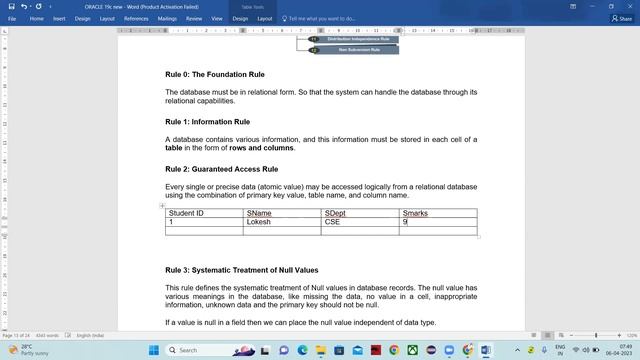The image size is (640, 360).
Task: Click the zoom out minus button
Action: (571, 336)
